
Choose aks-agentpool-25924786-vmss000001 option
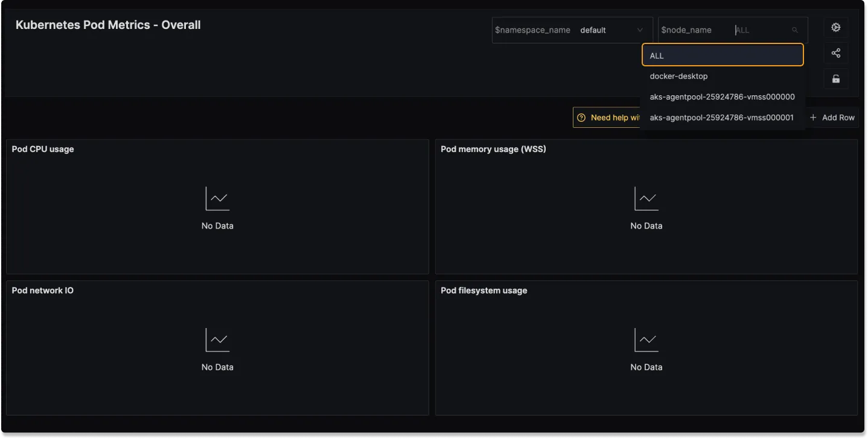pos(723,118)
